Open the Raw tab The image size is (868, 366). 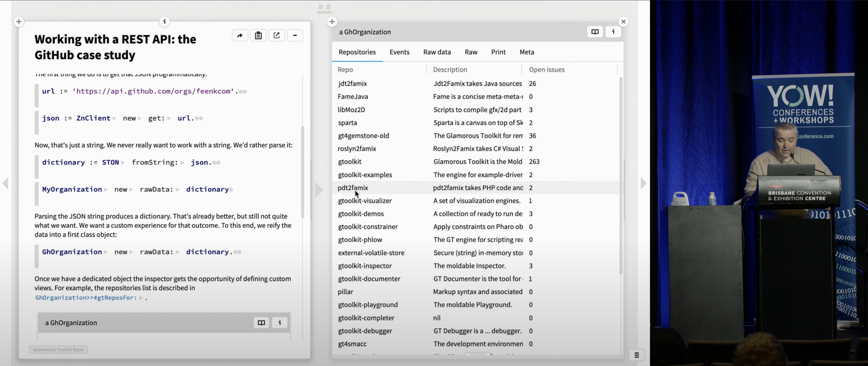[471, 52]
